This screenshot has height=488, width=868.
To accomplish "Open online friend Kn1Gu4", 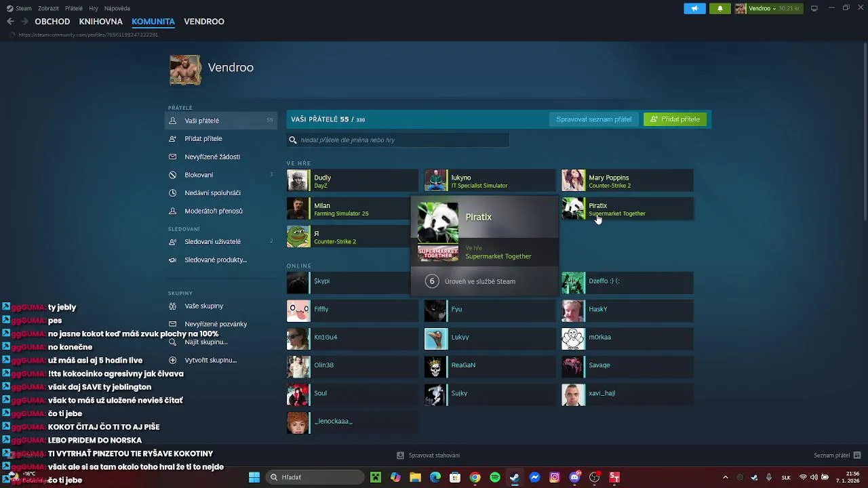I will point(353,339).
